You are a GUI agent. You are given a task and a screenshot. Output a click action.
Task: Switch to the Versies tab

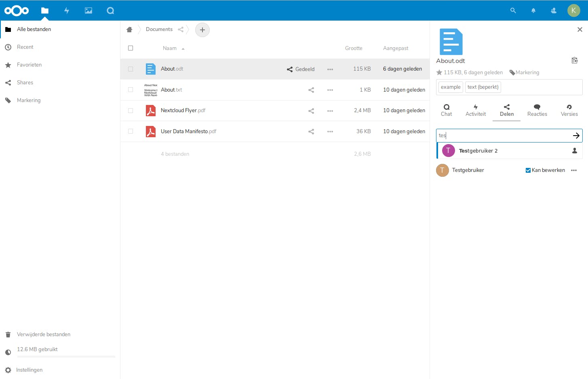(x=569, y=110)
